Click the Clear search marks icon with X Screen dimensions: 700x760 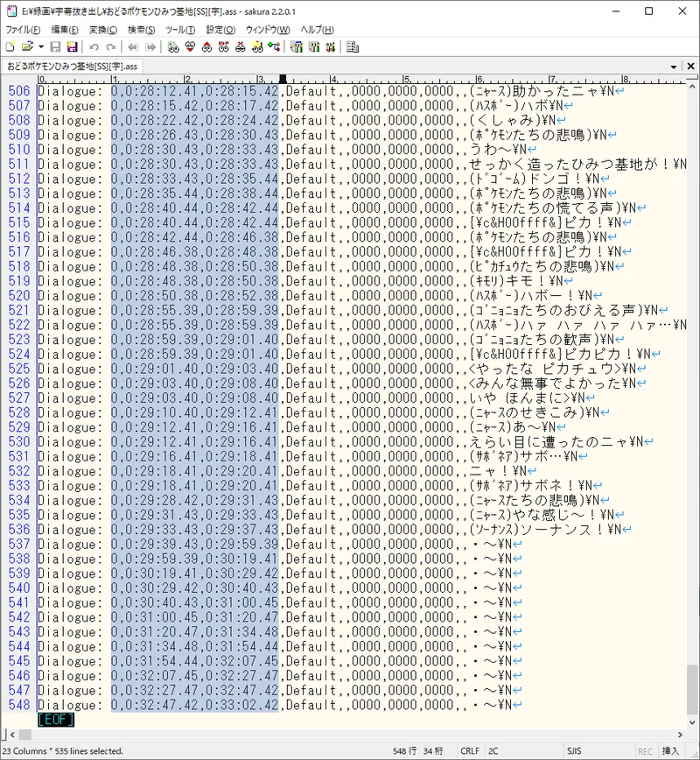pos(240,46)
